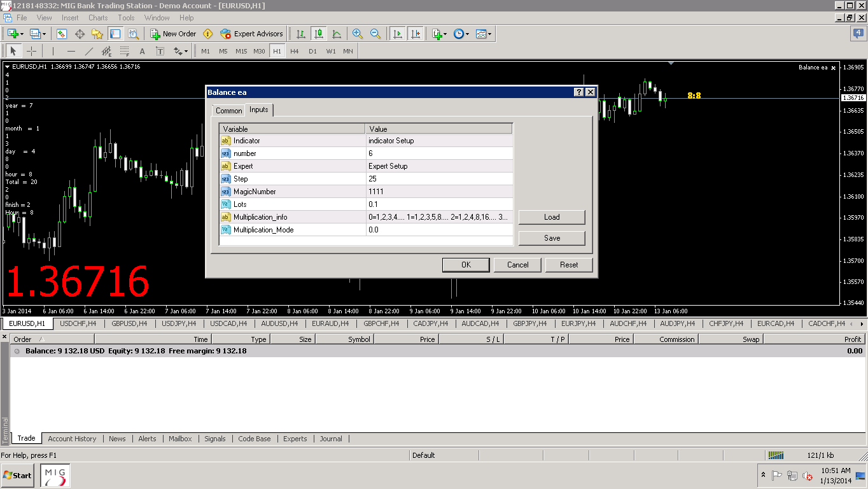The image size is (868, 489).
Task: Show hidden system tray icons
Action: 763,476
